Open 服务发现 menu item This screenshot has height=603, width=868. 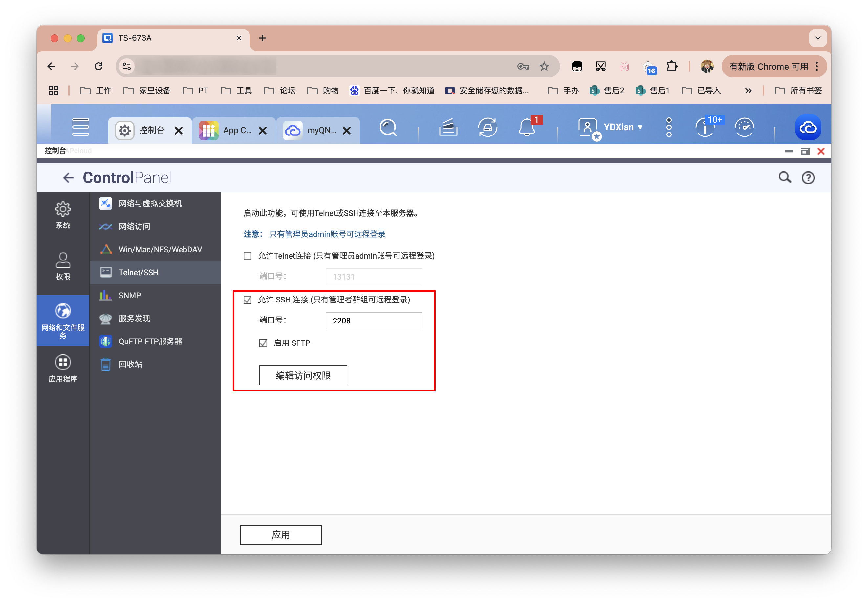click(x=155, y=319)
